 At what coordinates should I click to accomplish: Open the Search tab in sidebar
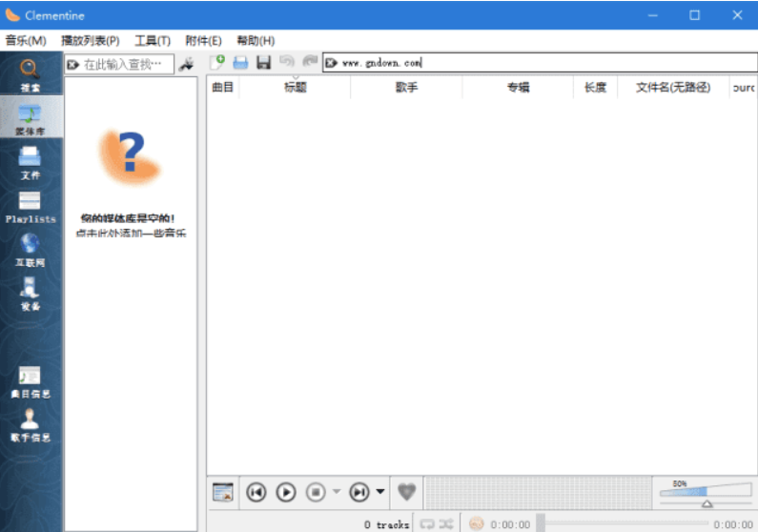[x=30, y=75]
